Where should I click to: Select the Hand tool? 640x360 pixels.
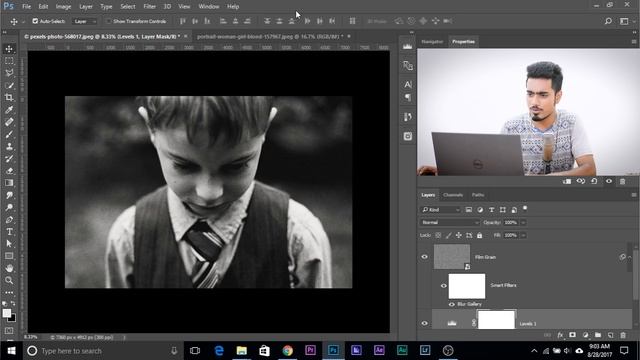9,268
